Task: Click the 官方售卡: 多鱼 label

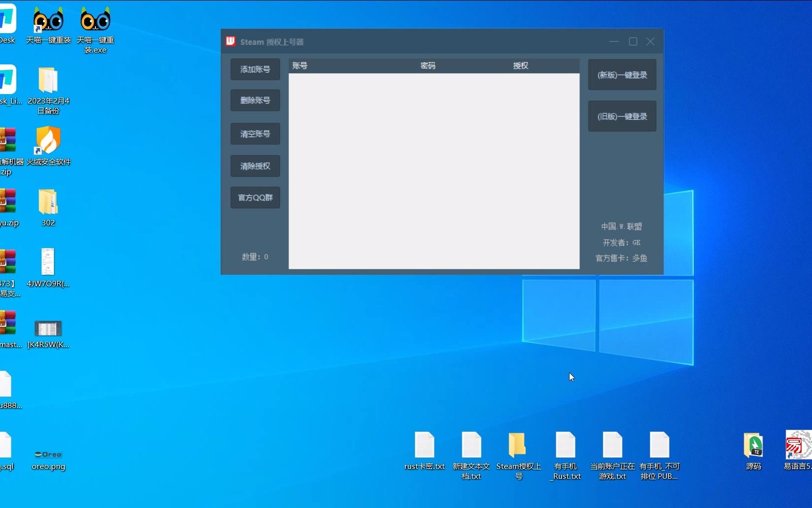Action: 621,258
